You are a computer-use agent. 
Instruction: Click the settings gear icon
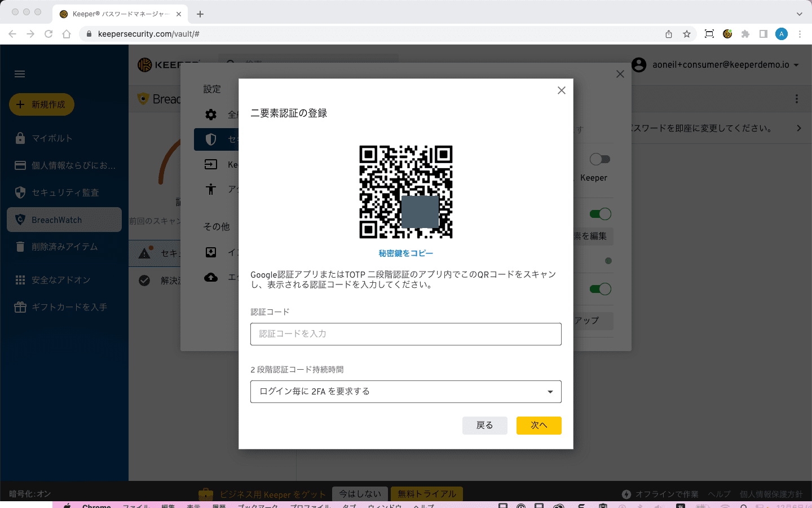point(211,115)
